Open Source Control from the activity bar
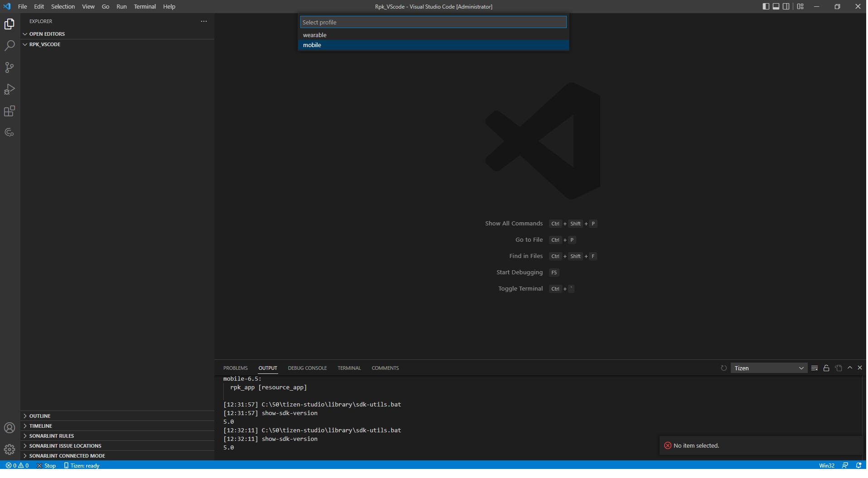Screen dimensions: 868x478 10,67
